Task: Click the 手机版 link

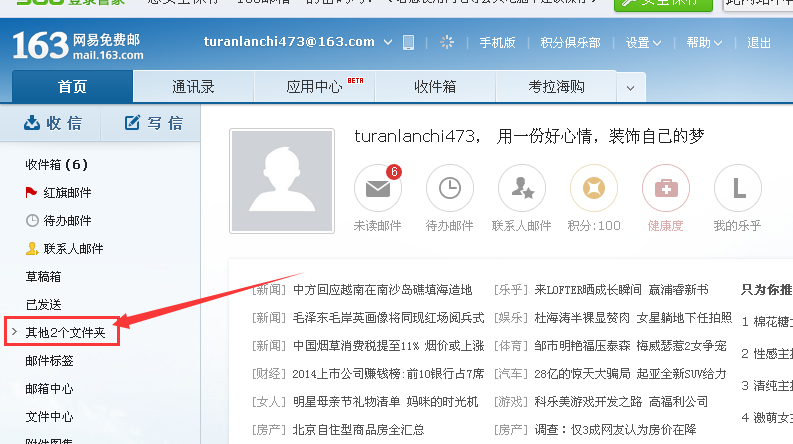Action: 497,43
